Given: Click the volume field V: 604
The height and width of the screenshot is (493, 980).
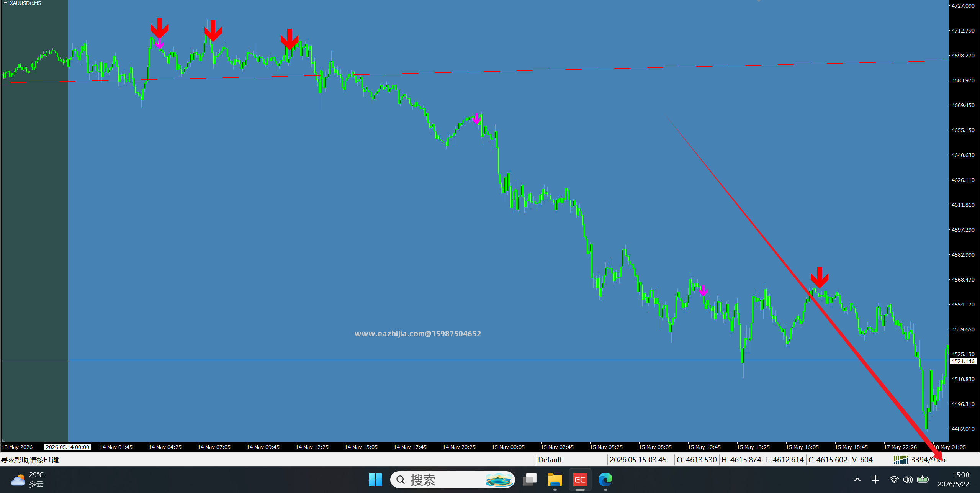Looking at the screenshot, I should (862, 460).
